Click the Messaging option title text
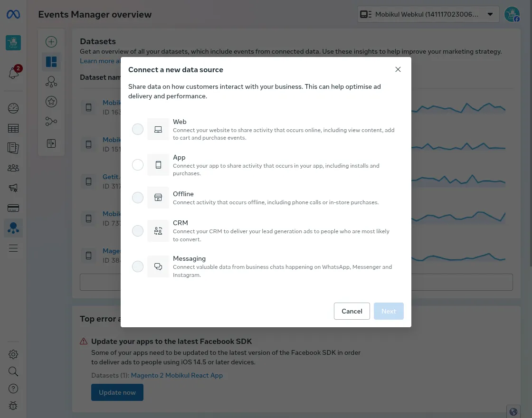 point(190,258)
